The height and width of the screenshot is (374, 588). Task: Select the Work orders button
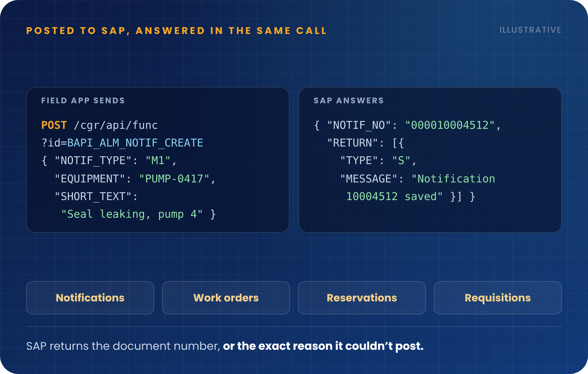[226, 298]
